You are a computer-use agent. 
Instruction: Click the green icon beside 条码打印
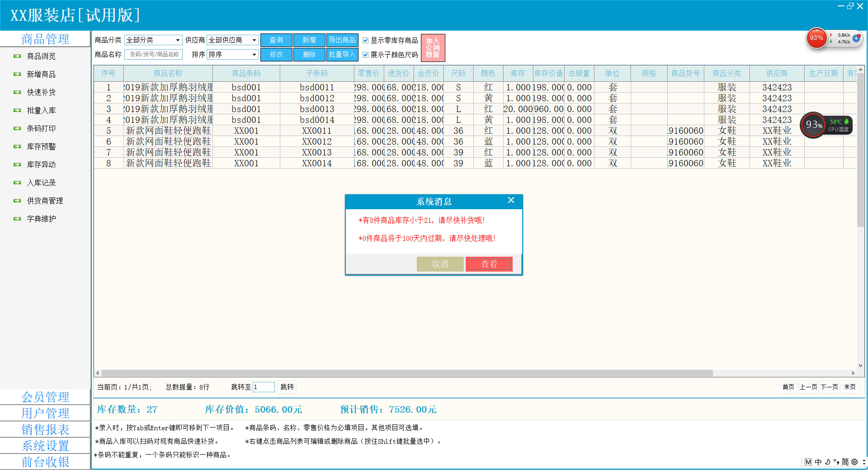point(17,128)
